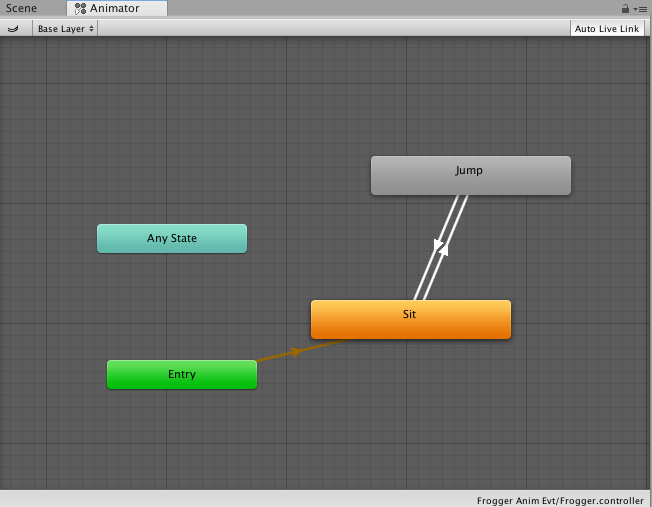
Task: Click the panel lock icon
Action: click(x=625, y=8)
